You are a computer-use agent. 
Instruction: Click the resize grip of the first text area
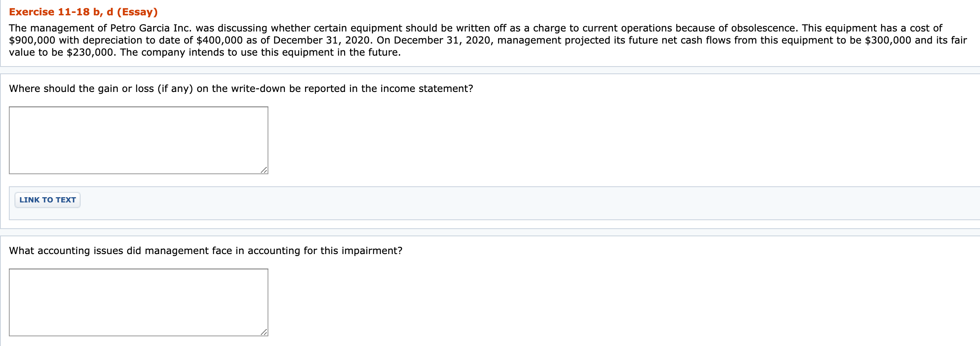(x=264, y=171)
